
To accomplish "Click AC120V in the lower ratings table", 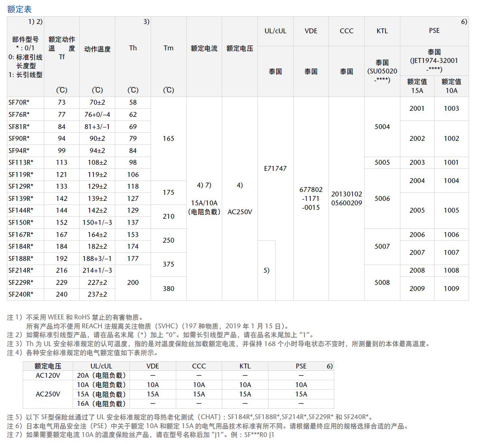I will [48, 375].
